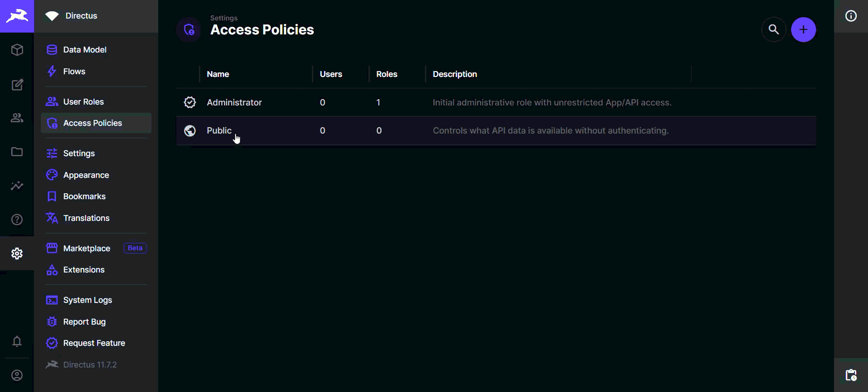Click the Beta badge next to Marketplace
The width and height of the screenshot is (868, 392).
tap(135, 248)
